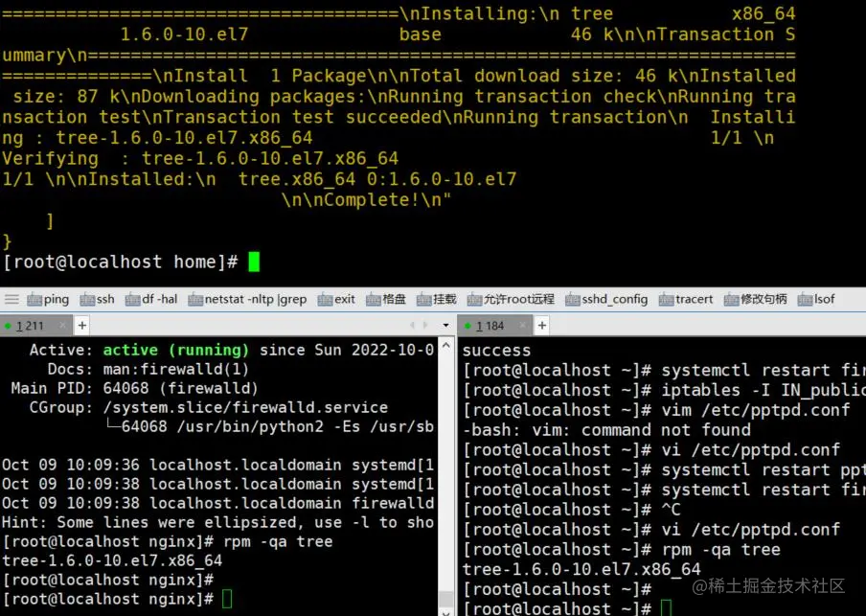Click the 'Hint: Some lines were ellipsized' line
Screen dimensions: 866x616
[x=217, y=522]
